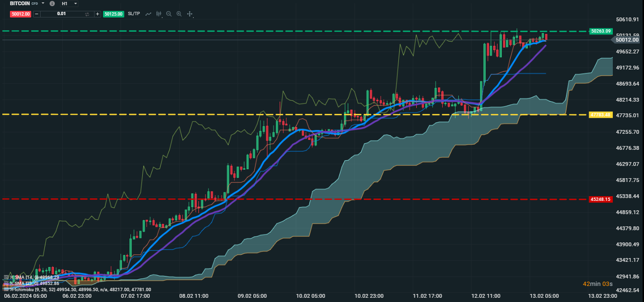Click the 12.02 11:00 time axis label
This screenshot has width=644, height=302.
(486, 296)
